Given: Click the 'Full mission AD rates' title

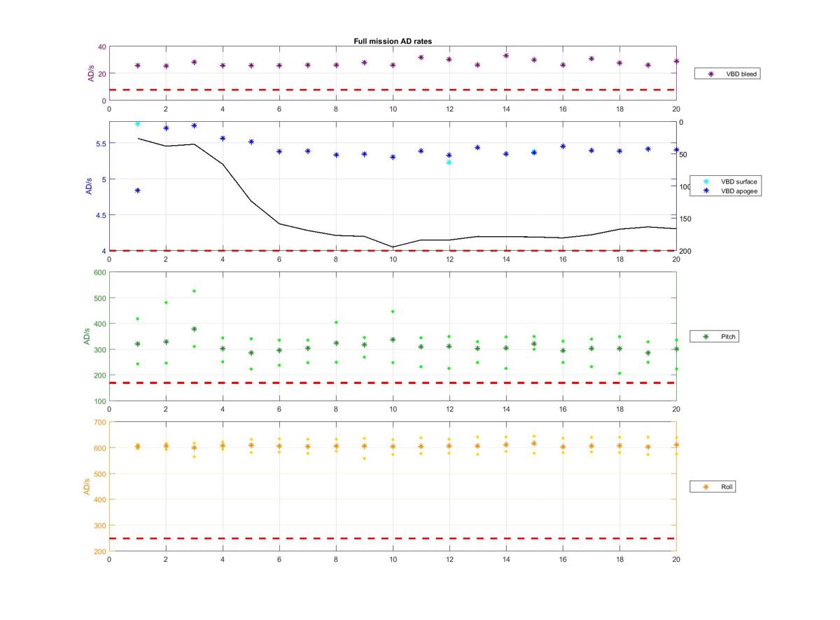Looking at the screenshot, I should point(393,41).
